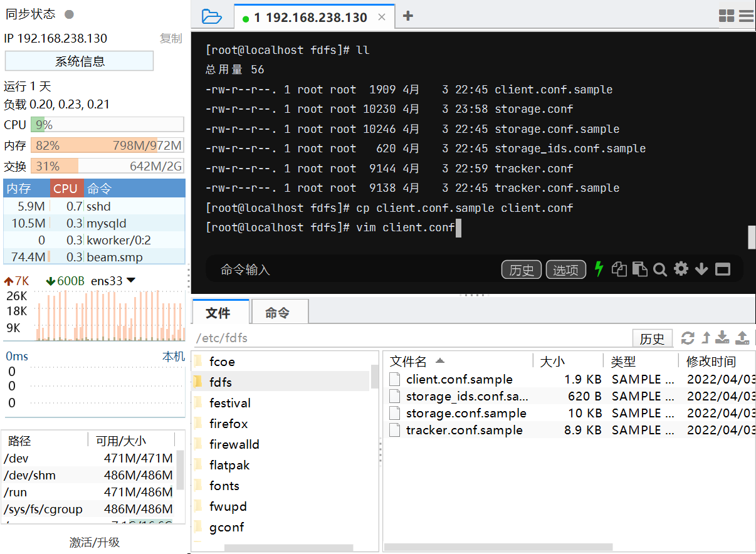Select storage_ids.conf.sa... file row
The image size is (756, 554).
point(570,396)
